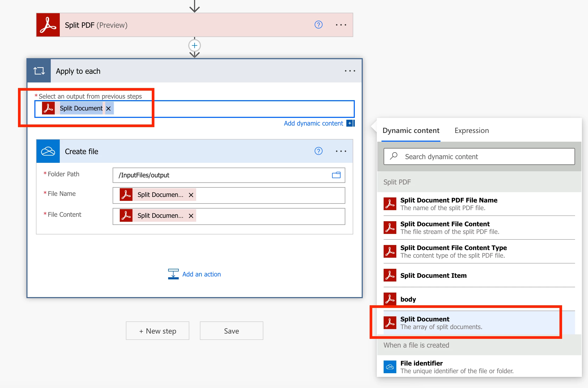This screenshot has height=388, width=588.
Task: Save the flow
Action: [x=231, y=331]
